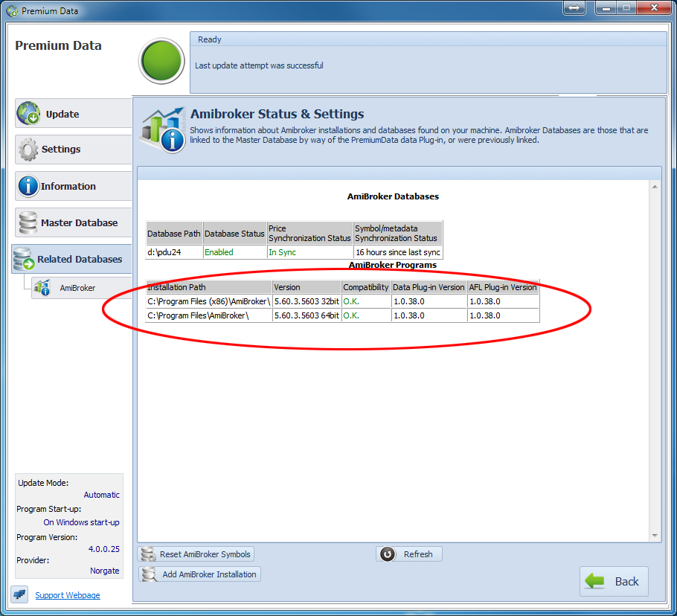This screenshot has height=616, width=677.
Task: Click the Compatibility column header
Action: pos(366,287)
